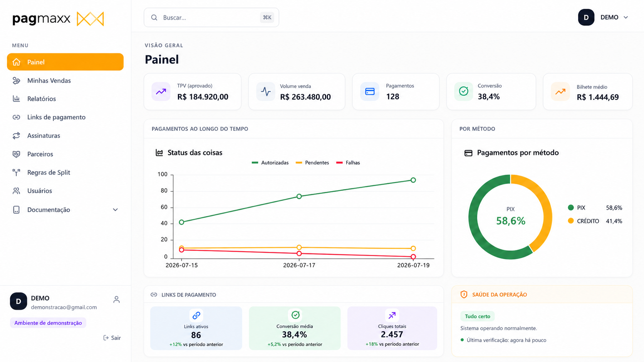This screenshot has height=362, width=644.
Task: Open the Cliques totais card
Action: (x=392, y=328)
